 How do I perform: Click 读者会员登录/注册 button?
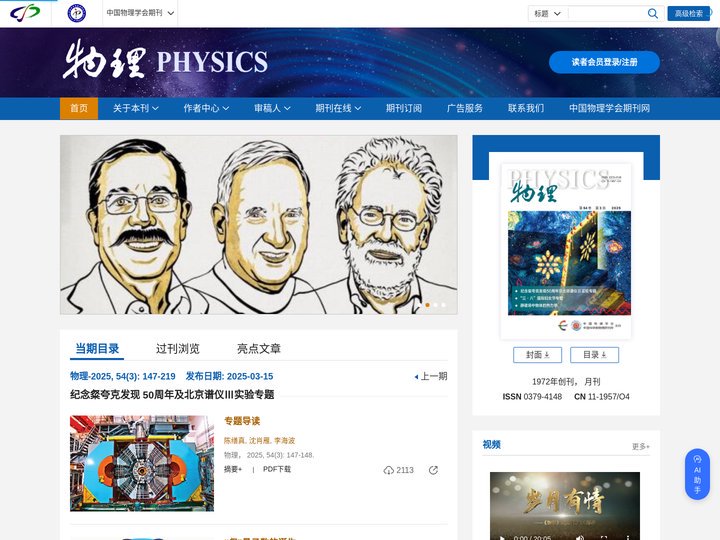click(x=604, y=62)
